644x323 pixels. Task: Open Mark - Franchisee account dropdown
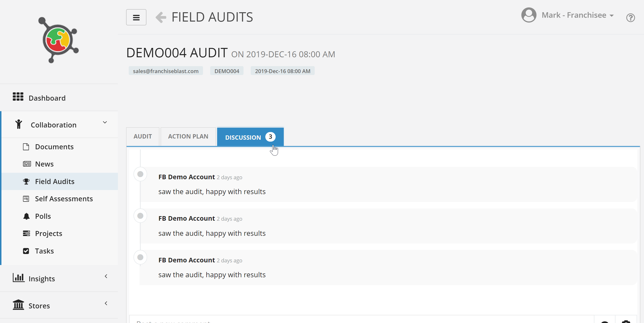pyautogui.click(x=577, y=15)
